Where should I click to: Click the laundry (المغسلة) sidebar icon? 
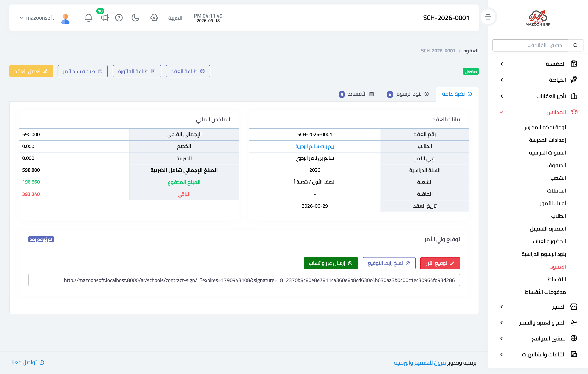[574, 64]
